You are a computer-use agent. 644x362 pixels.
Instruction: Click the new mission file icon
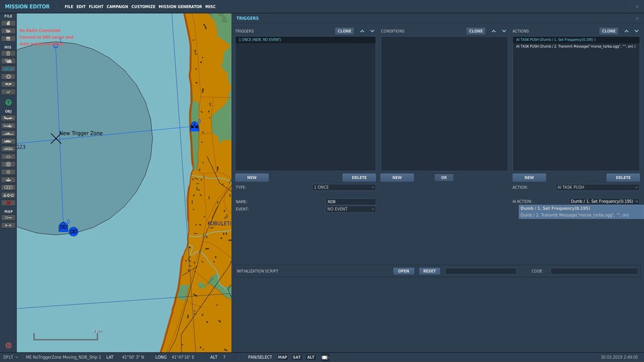8,23
